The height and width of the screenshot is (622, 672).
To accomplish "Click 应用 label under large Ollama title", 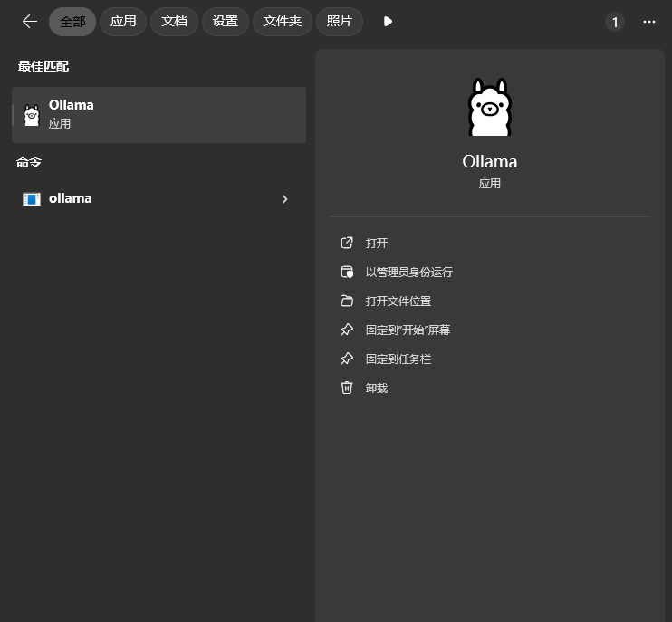I will pos(489,184).
